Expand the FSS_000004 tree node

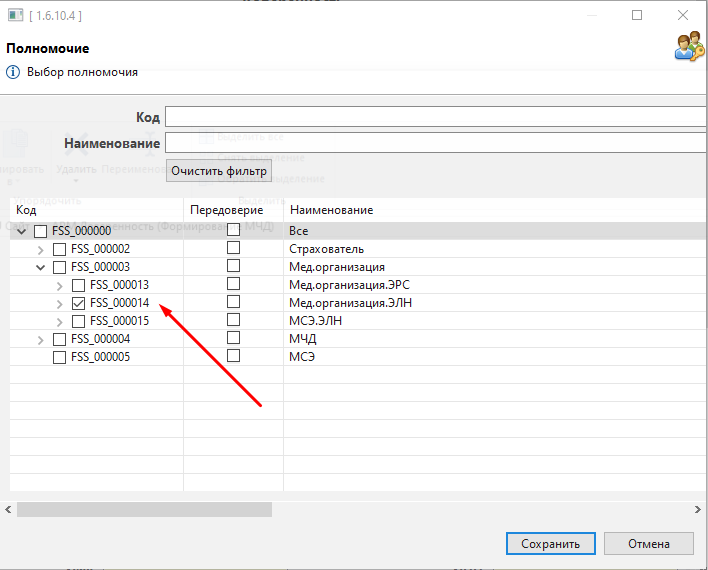pyautogui.click(x=41, y=339)
